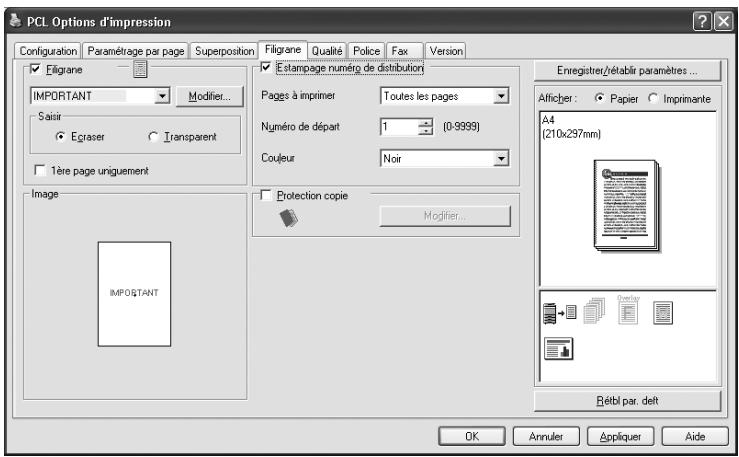Click the A4 (210x297mm) paper size text
Screen dimensions: 739x457
click(571, 127)
